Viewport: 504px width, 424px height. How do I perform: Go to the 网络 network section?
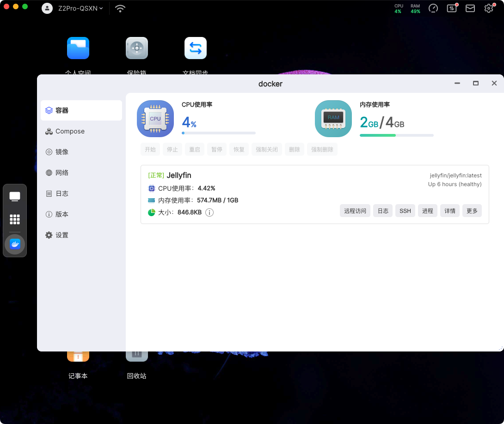pyautogui.click(x=62, y=173)
